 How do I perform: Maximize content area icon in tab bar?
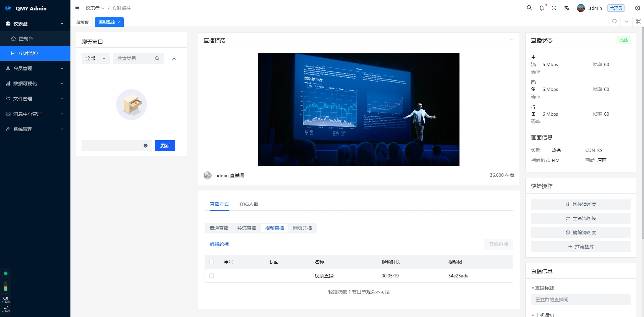639,21
